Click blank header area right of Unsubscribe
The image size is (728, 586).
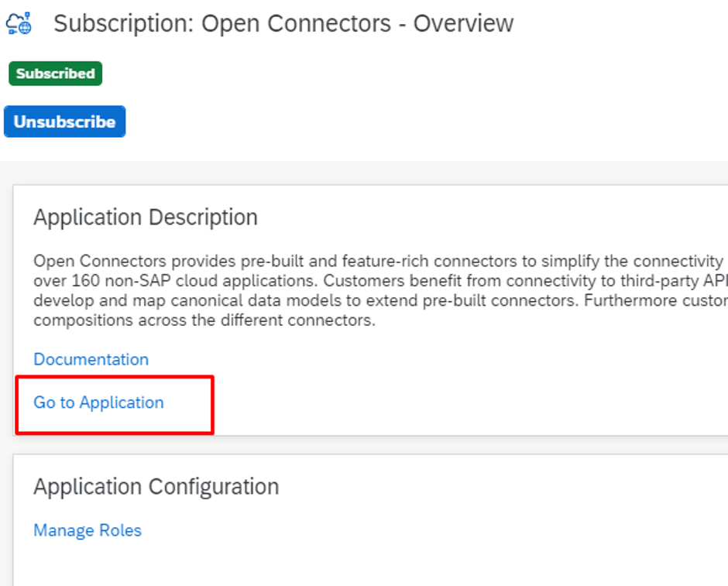(x=418, y=122)
